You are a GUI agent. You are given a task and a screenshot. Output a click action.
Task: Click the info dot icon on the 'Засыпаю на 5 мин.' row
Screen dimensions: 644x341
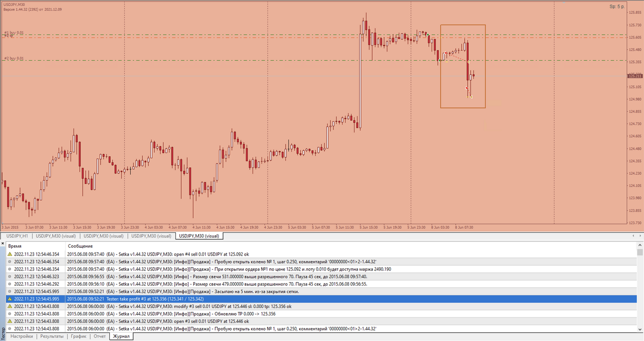pos(9,292)
